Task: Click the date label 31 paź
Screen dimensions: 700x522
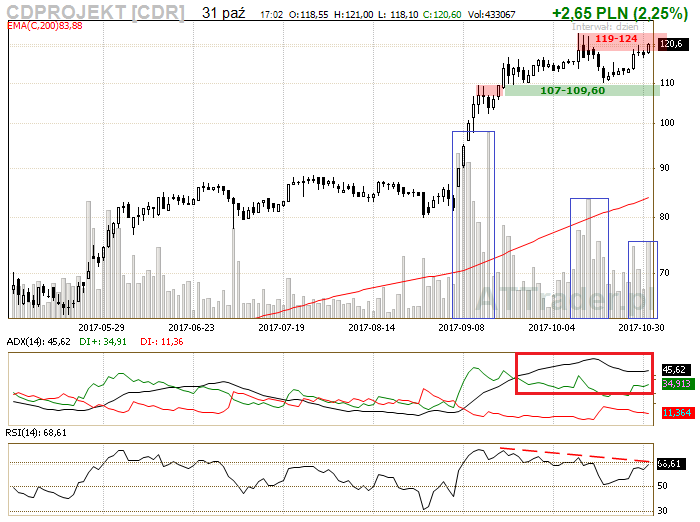Action: click(223, 13)
